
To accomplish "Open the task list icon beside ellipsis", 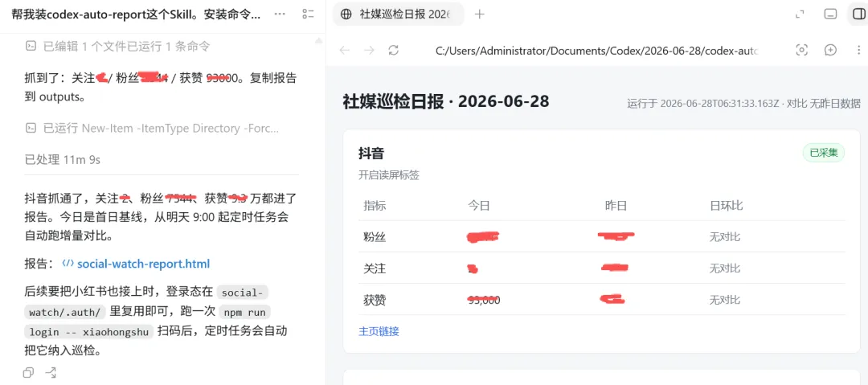I will (309, 14).
